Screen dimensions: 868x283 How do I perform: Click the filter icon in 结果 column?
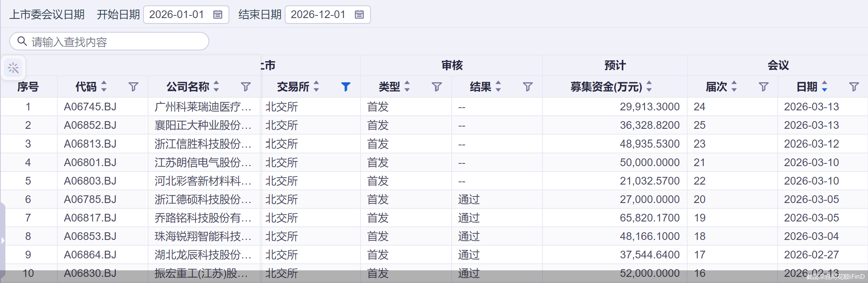coord(528,87)
